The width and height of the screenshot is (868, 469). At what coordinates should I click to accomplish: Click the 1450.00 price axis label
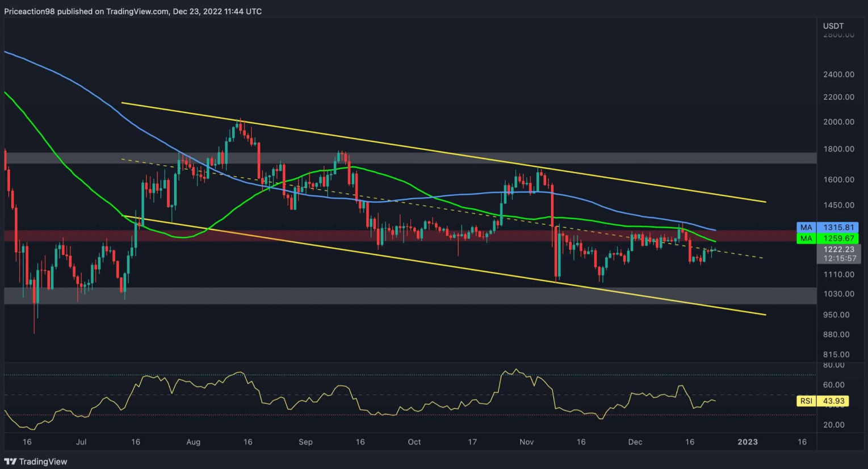coord(838,205)
